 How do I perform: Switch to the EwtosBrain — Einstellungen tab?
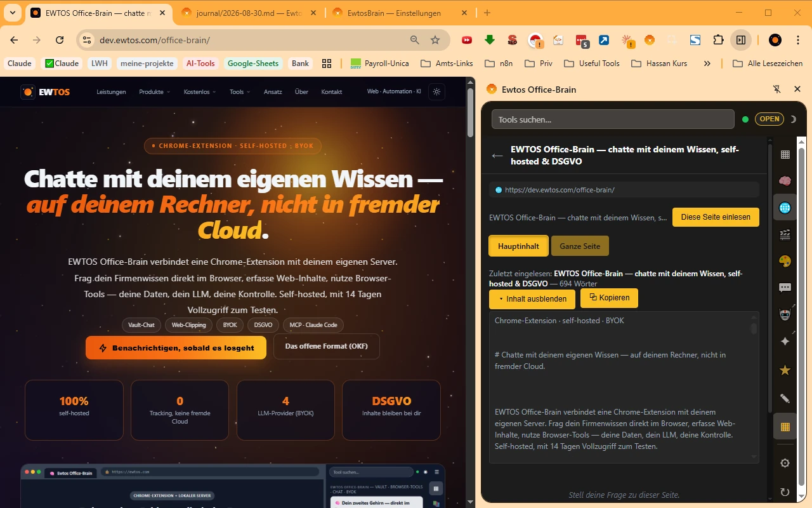tap(401, 13)
